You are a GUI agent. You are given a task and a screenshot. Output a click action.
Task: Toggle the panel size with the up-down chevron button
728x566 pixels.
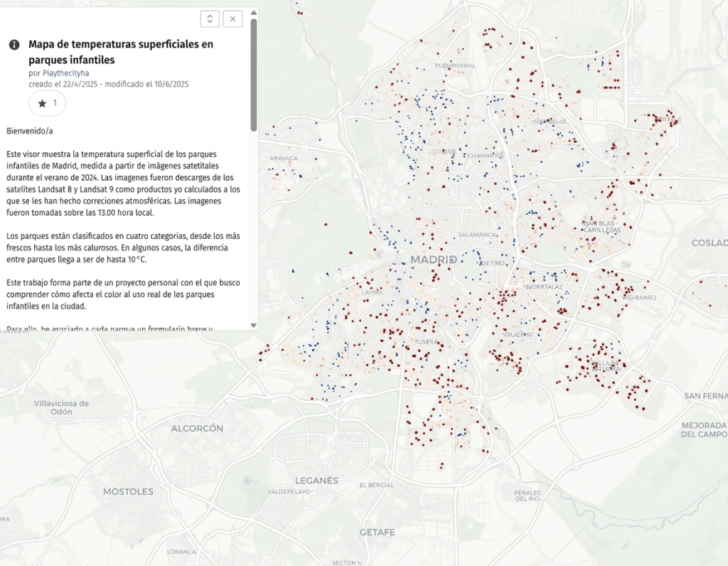[x=210, y=19]
